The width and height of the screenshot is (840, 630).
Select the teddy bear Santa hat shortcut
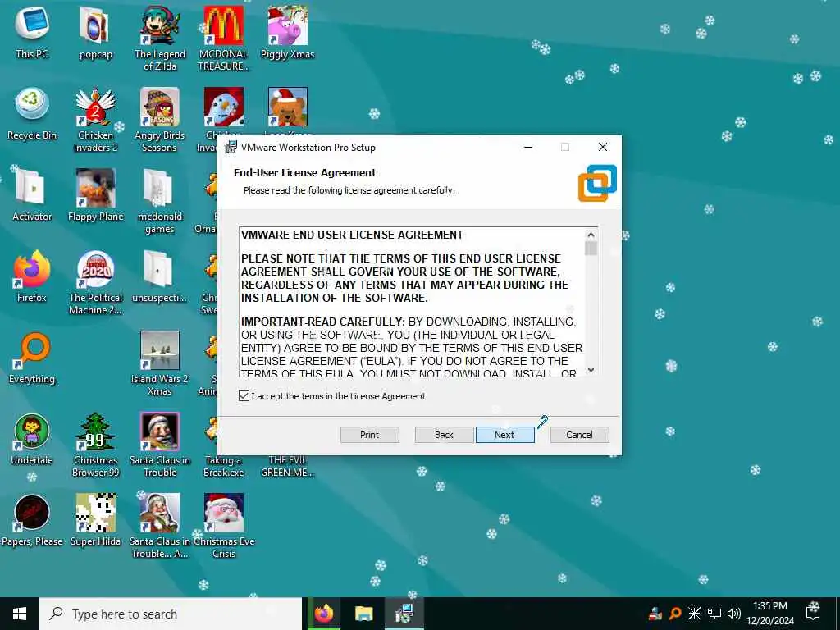point(288,107)
